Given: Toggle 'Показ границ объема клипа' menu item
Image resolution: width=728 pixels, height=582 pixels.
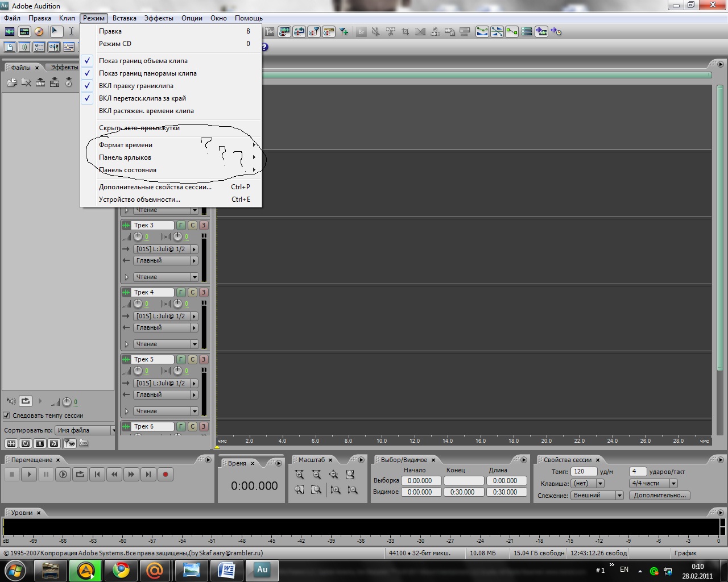Looking at the screenshot, I should pyautogui.click(x=171, y=61).
